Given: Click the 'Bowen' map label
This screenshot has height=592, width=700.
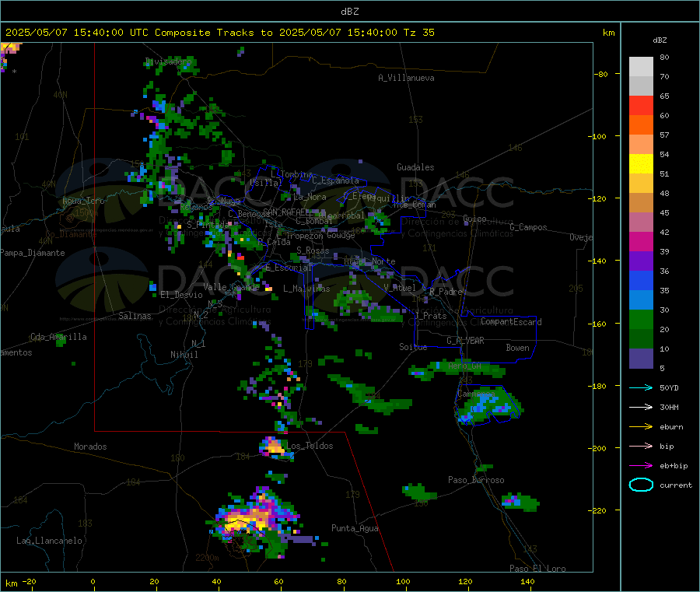Looking at the screenshot, I should (517, 347).
